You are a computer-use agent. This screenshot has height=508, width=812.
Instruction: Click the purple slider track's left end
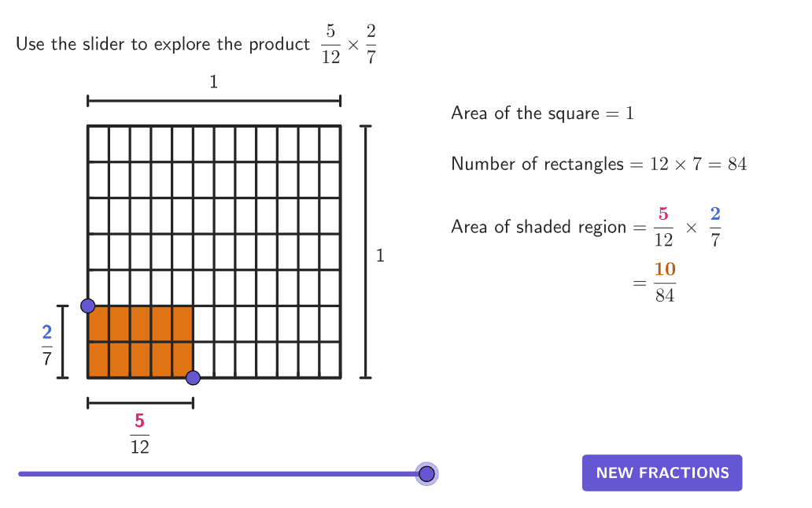coord(20,474)
